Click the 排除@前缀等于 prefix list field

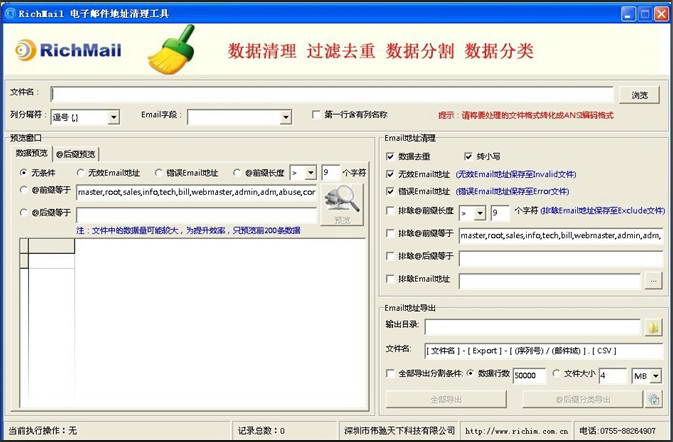pyautogui.click(x=561, y=236)
